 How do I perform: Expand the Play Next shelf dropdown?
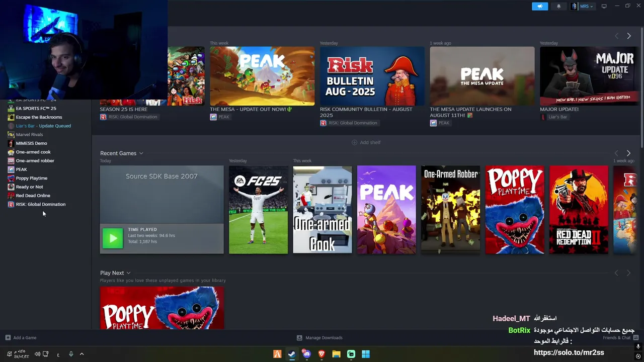point(128,273)
